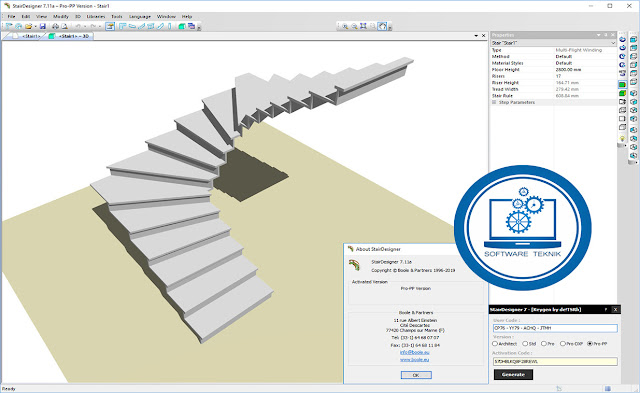640x393 pixels.
Task: Click the Tread Width property row
Action: [553, 89]
